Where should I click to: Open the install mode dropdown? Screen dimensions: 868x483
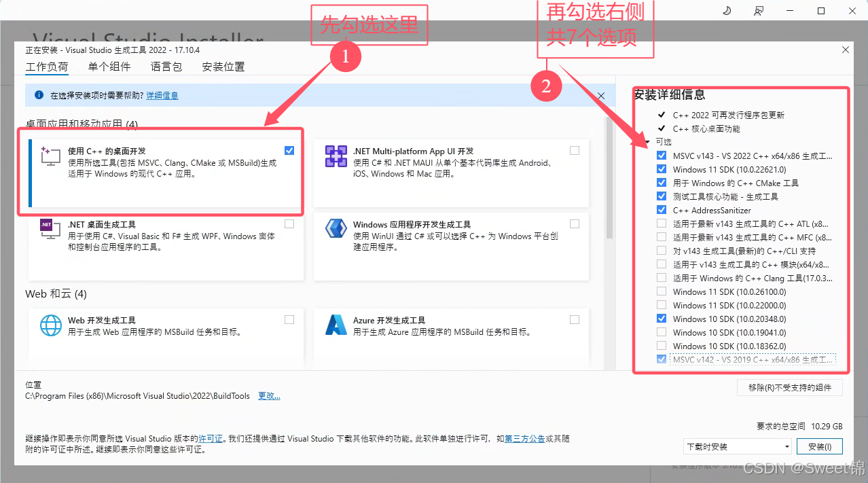click(x=738, y=446)
